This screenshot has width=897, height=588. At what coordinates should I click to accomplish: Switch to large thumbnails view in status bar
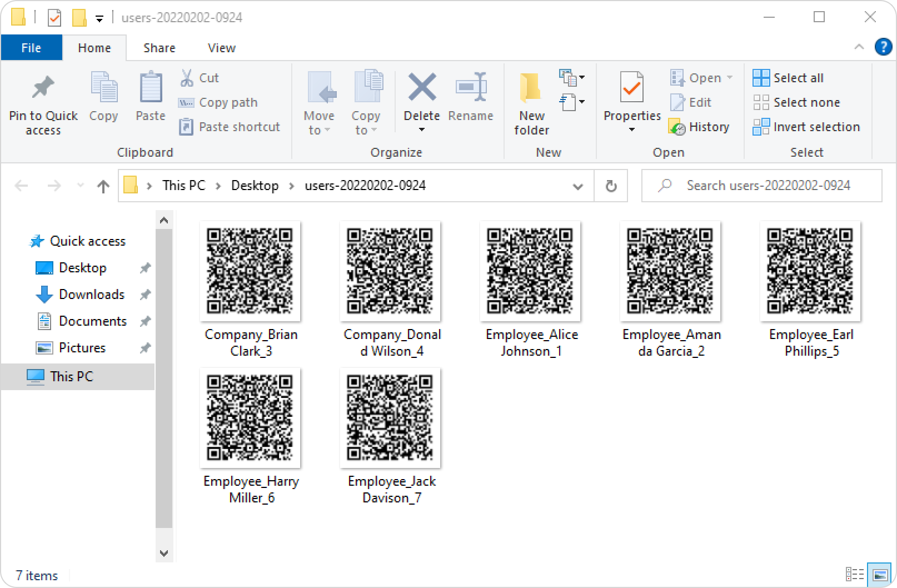click(880, 574)
